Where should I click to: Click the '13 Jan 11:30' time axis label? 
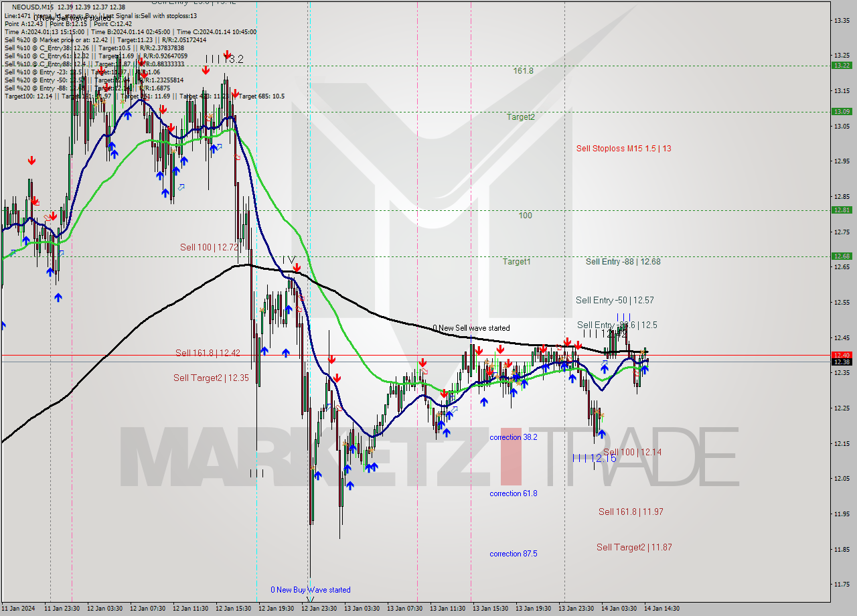click(447, 609)
